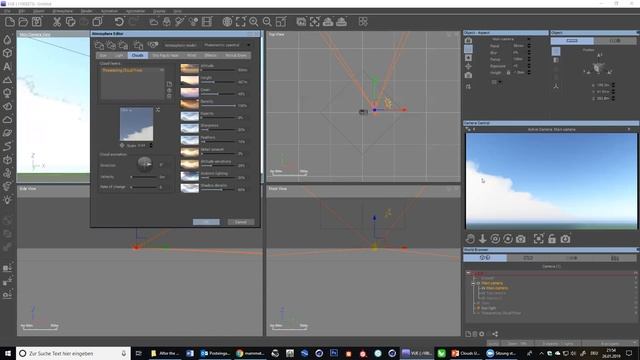
Task: Click the frame selection toolbar icon
Action: 240,22
